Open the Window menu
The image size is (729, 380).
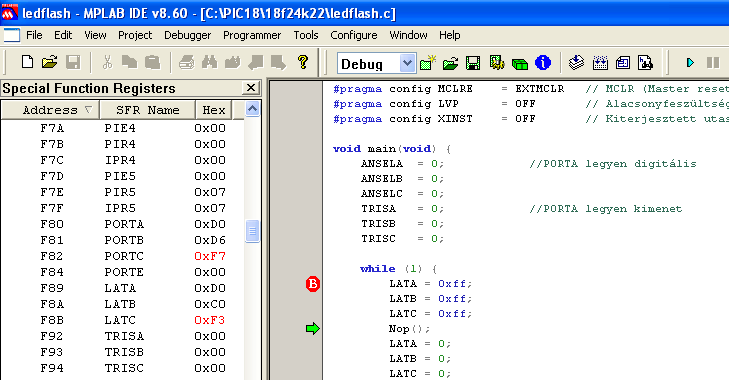pyautogui.click(x=408, y=35)
